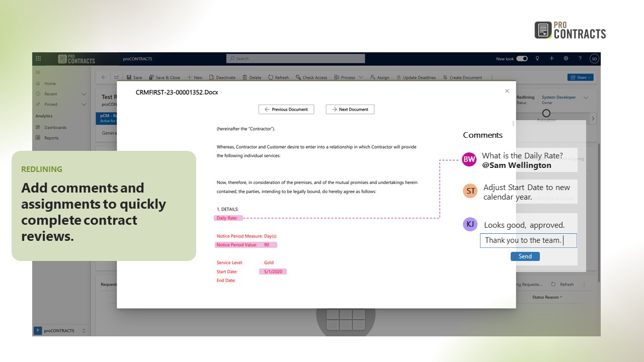Click the Service Level Gold text
Viewport: 644px width, 362px height.
click(x=269, y=262)
